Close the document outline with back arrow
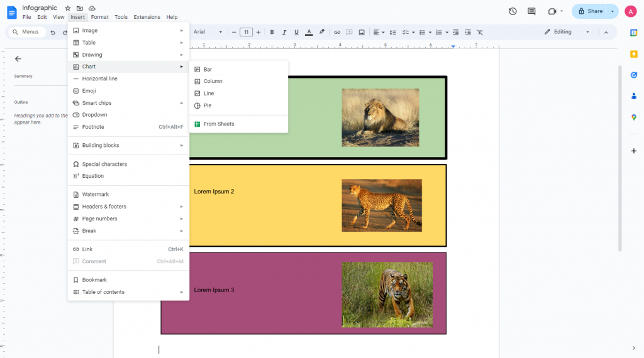 pos(18,58)
